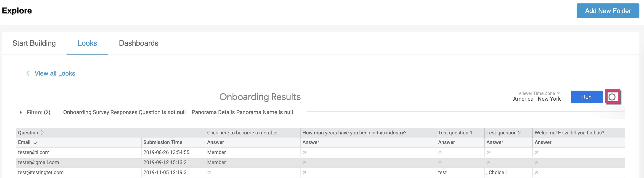This screenshot has width=644, height=178.
Task: Click the 'Test question 2' column header
Action: [x=504, y=133]
